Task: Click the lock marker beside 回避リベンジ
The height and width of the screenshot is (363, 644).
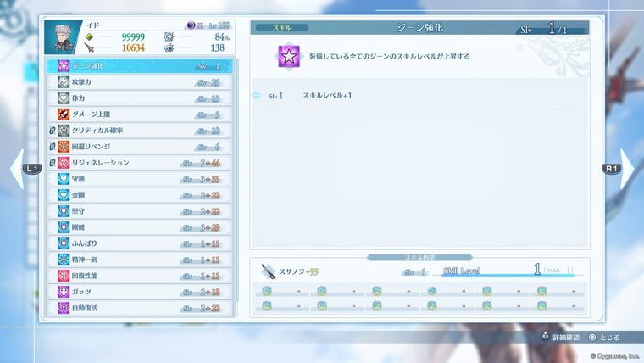Action: click(53, 147)
